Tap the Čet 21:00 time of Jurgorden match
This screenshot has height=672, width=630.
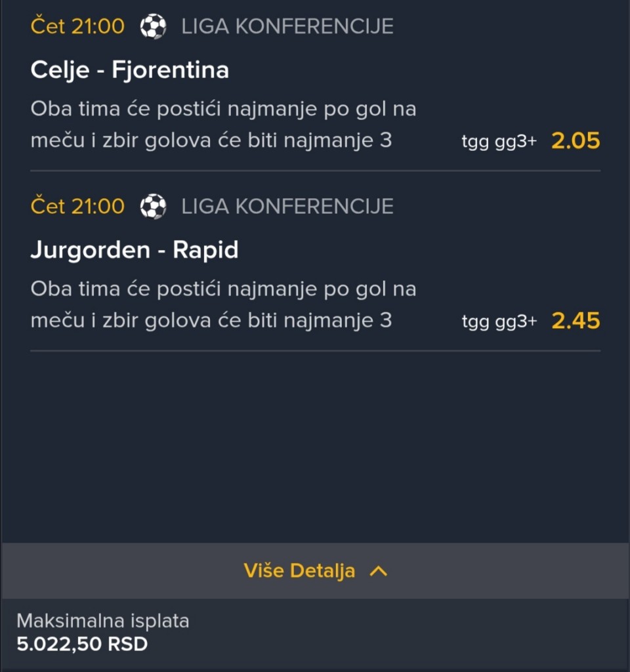coord(77,207)
